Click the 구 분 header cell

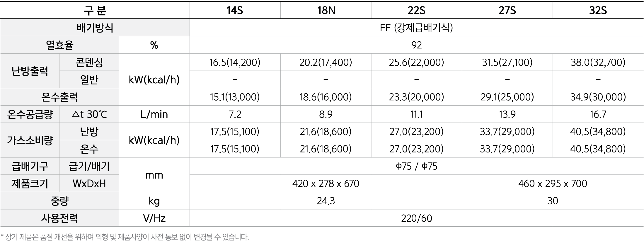coord(95,11)
